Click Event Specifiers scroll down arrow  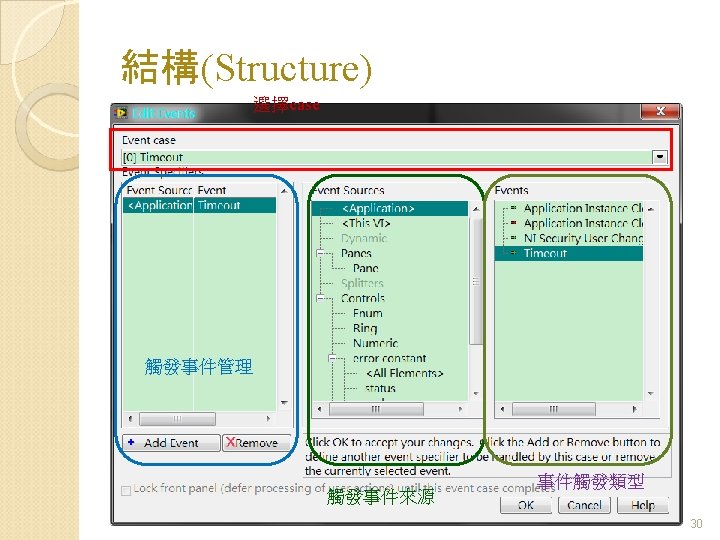(284, 403)
